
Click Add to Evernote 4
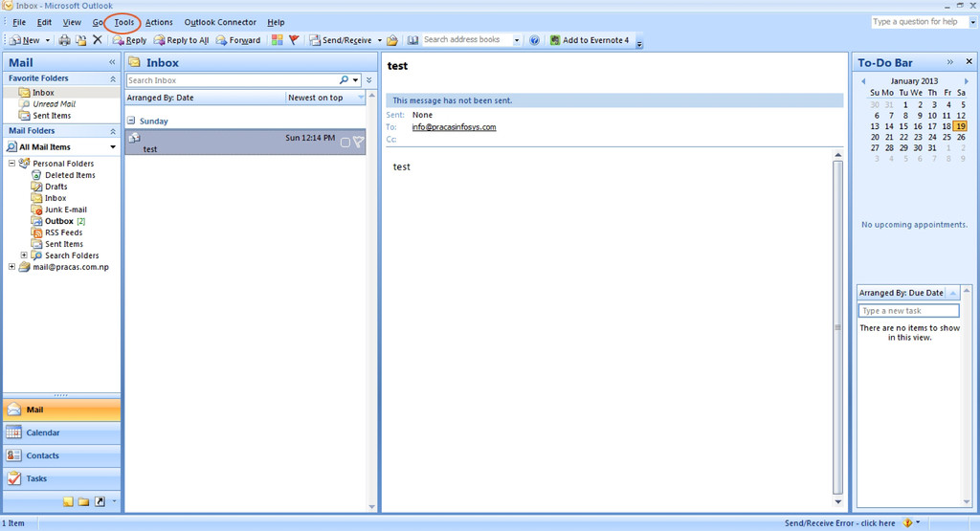[590, 40]
